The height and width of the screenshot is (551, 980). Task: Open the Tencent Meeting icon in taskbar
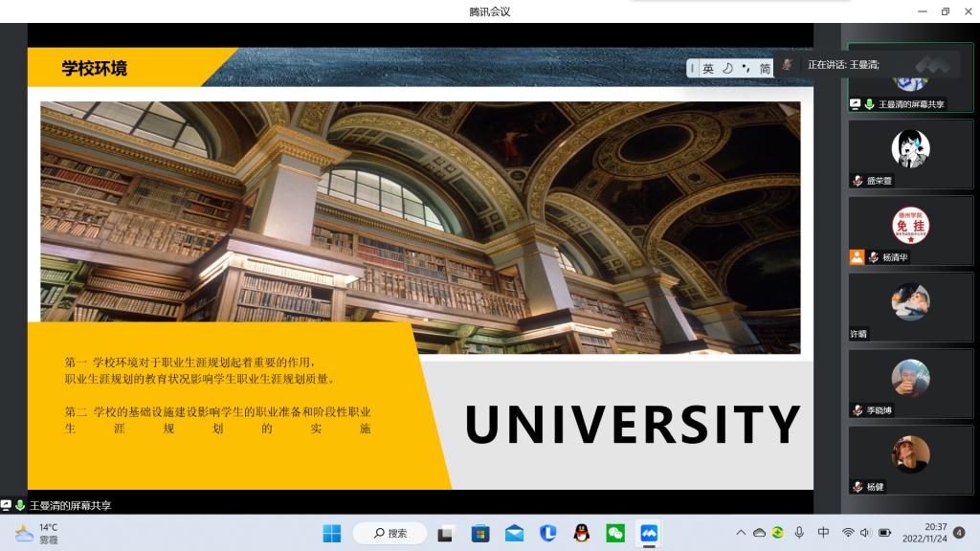(649, 533)
